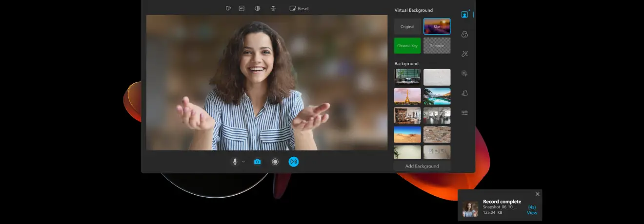Screen dimensions: 644x224
Task: Click the View link in notification
Action: pos(532,213)
